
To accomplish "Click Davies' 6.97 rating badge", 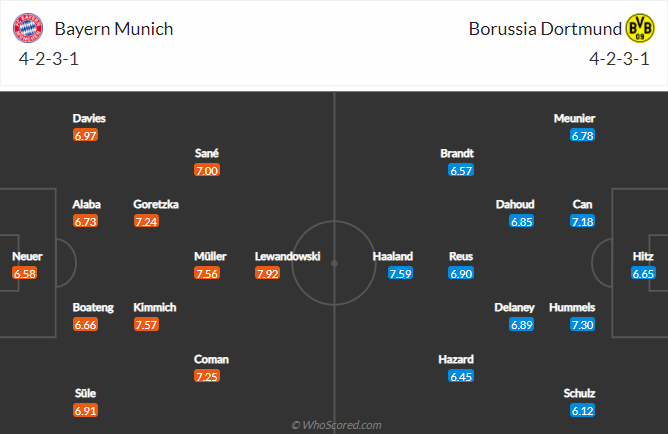I will tap(85, 134).
